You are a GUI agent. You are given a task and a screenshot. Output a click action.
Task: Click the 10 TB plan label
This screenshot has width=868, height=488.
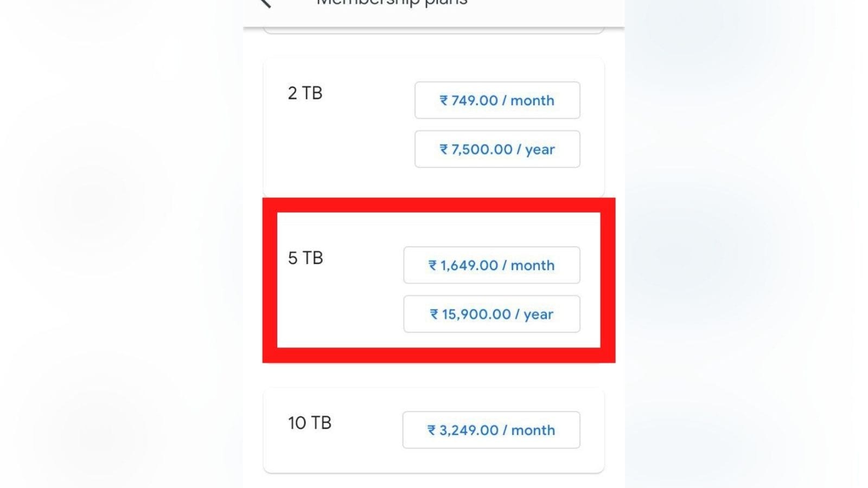[x=309, y=423]
